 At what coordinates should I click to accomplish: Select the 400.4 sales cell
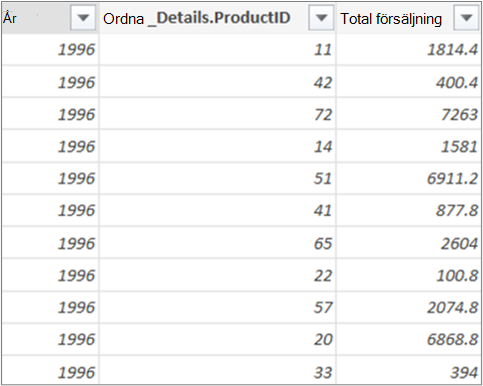click(x=409, y=82)
